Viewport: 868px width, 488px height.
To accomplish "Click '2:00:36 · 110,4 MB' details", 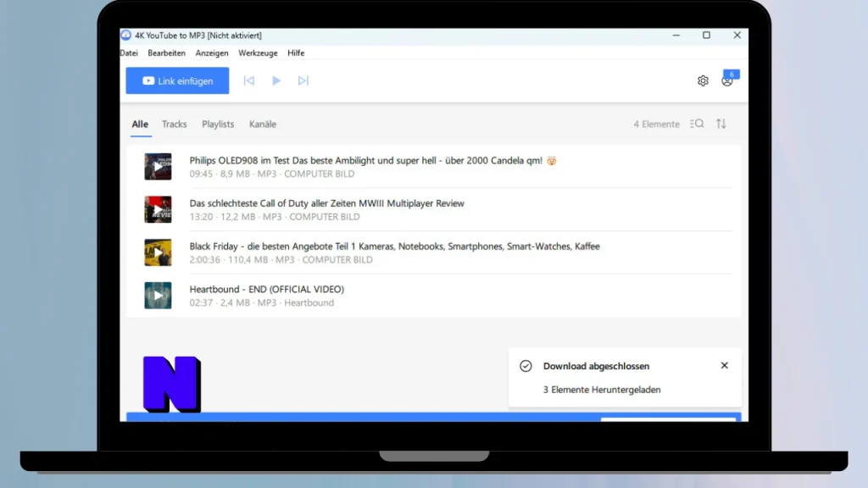I will [281, 259].
